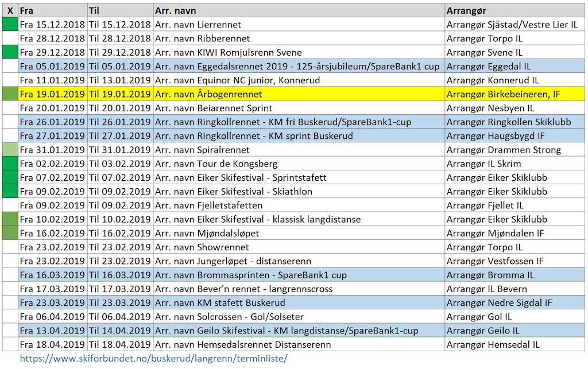Click the empty X cell for Beiarennet Sprint
Image resolution: width=588 pixels, height=369 pixels.
(10, 108)
